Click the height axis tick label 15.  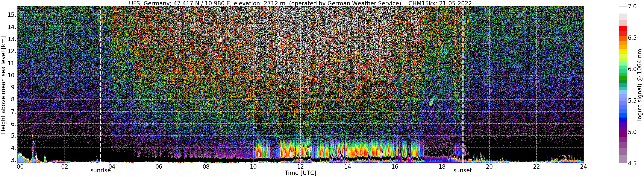[12, 15]
